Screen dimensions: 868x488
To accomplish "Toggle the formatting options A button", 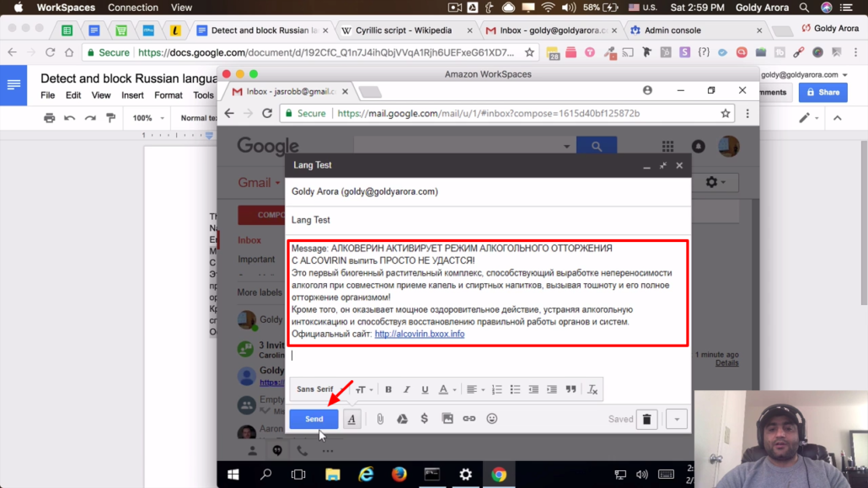I will coord(351,419).
